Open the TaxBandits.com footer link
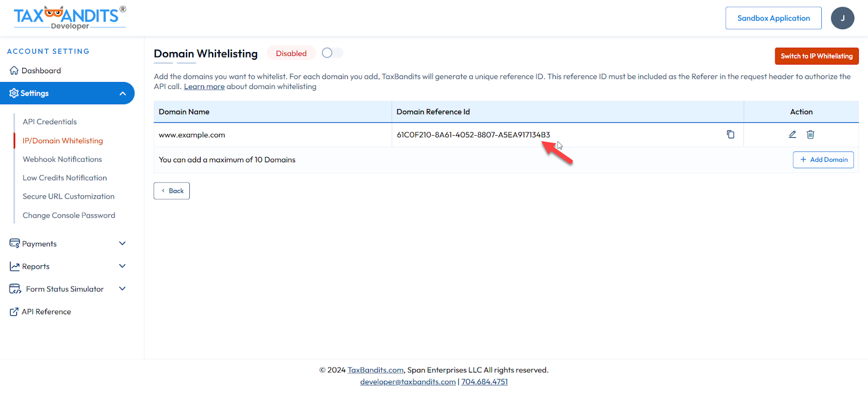 click(375, 370)
